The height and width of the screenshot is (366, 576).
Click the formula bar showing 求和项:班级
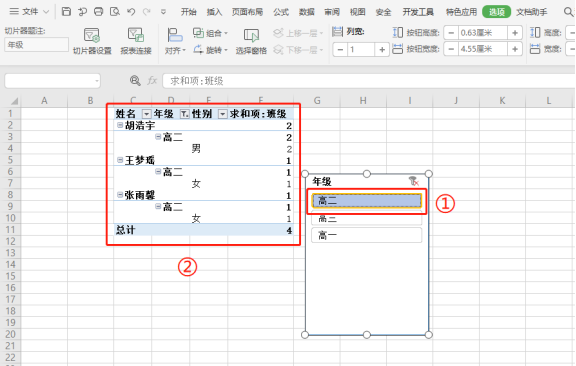(368, 81)
